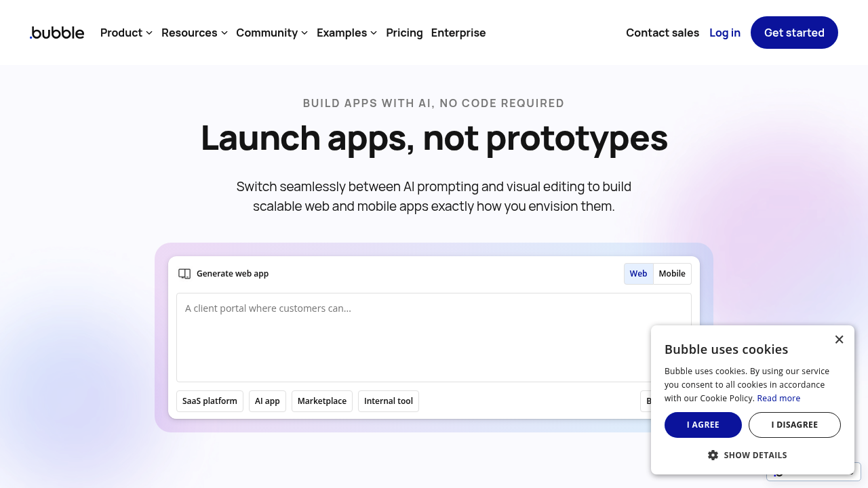Click the gear icon beside Show Details
The height and width of the screenshot is (488, 868).
pos(713,455)
